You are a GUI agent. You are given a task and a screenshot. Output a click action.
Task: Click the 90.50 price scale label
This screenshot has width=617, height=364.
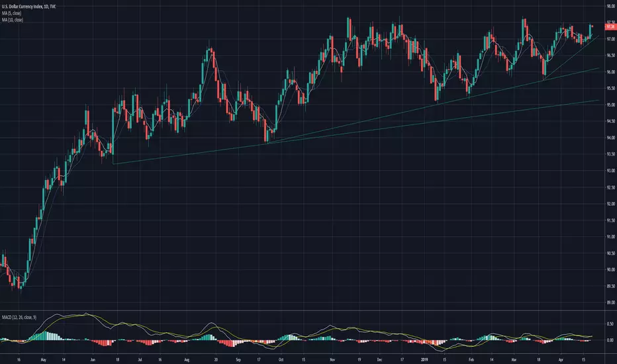(x=611, y=253)
